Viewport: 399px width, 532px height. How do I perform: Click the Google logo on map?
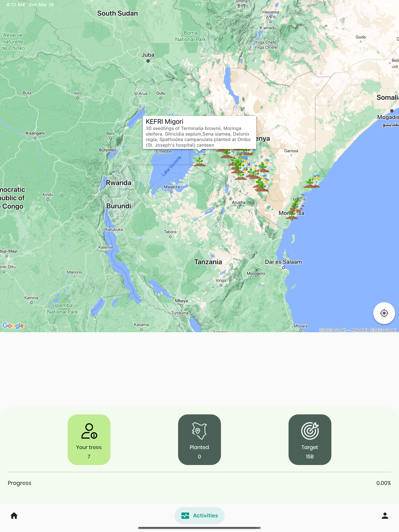click(13, 325)
